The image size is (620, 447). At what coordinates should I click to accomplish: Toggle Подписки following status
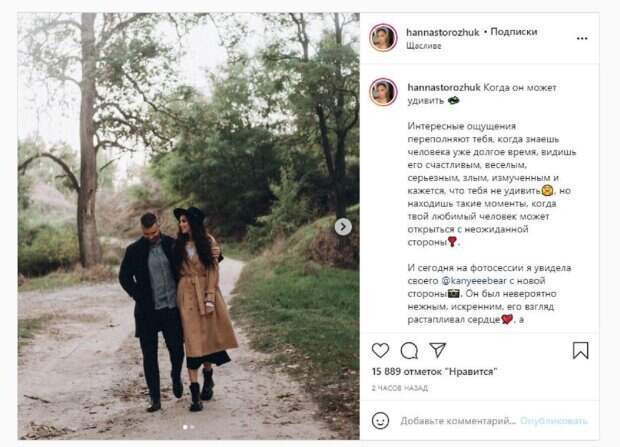[514, 32]
